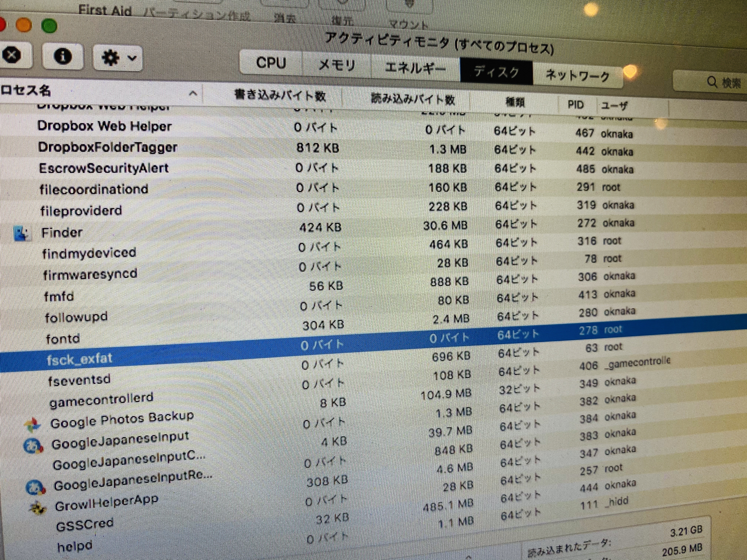Select the GrowlHelperApp process name

tap(106, 503)
